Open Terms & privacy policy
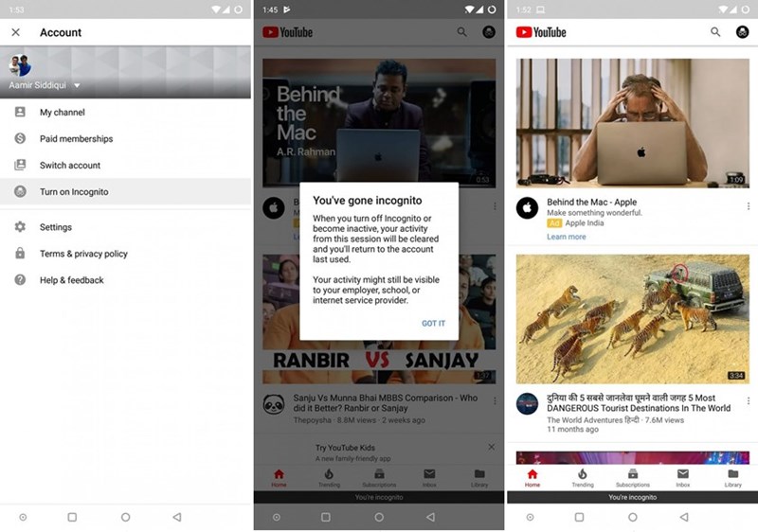 pos(125,254)
